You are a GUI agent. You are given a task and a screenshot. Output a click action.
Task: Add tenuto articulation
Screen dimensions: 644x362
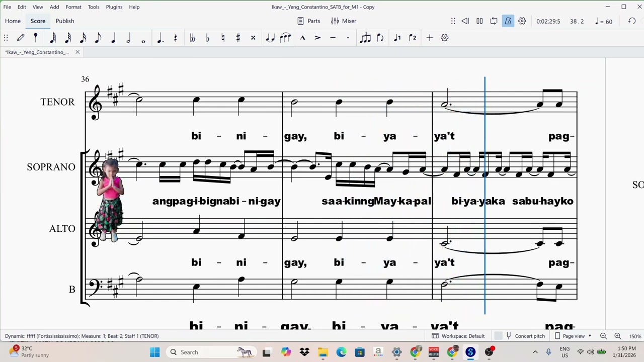click(x=333, y=38)
